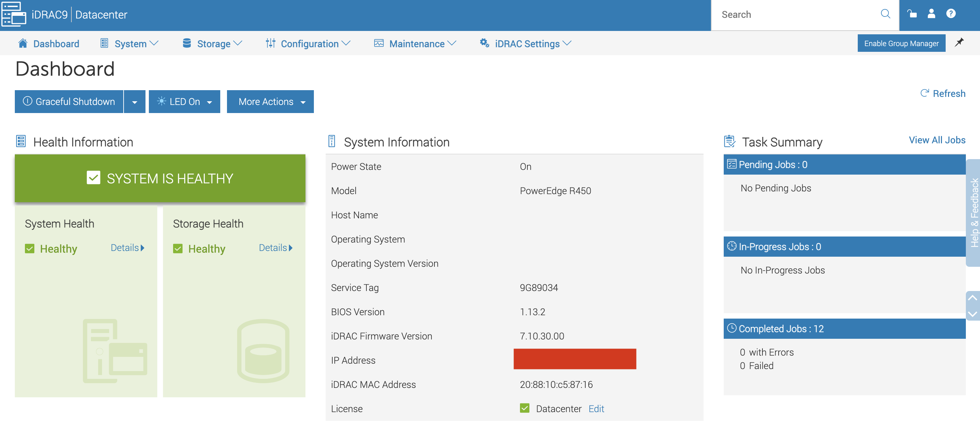Screen dimensions: 980x436
Task: Open the help question mark icon
Action: [x=951, y=14]
